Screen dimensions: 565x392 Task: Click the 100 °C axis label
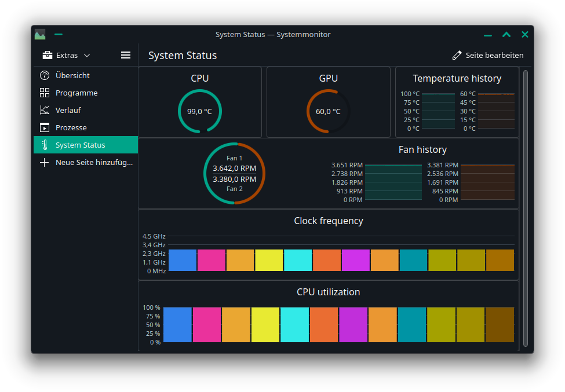[x=410, y=94]
